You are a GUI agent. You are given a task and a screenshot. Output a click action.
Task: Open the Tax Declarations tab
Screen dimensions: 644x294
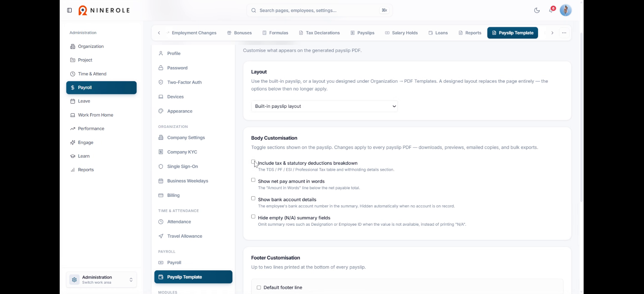pos(319,33)
